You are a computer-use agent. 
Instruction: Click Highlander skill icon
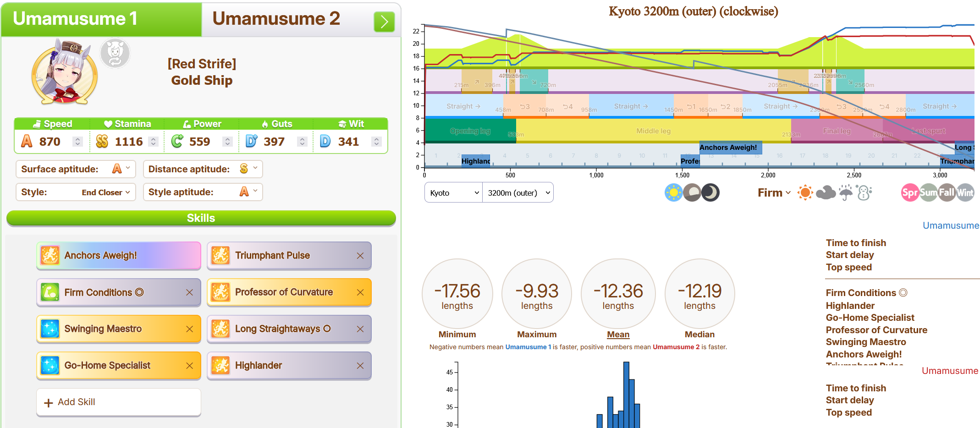[x=220, y=366]
